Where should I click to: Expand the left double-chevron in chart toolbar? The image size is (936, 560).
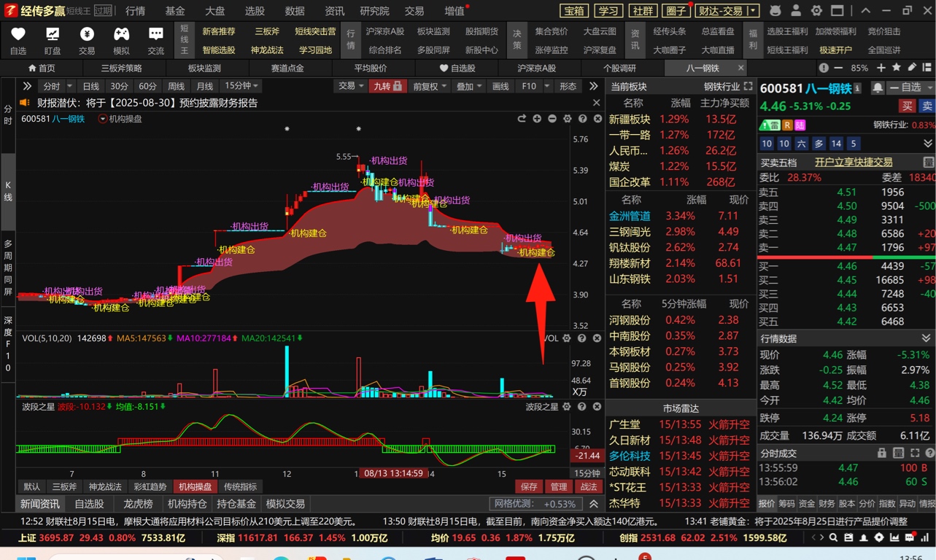coord(28,86)
